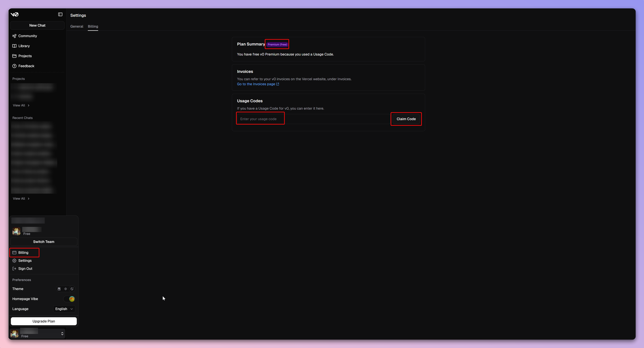Image resolution: width=644 pixels, height=348 pixels.
Task: Click the v0 logo icon
Action: [x=14, y=15]
